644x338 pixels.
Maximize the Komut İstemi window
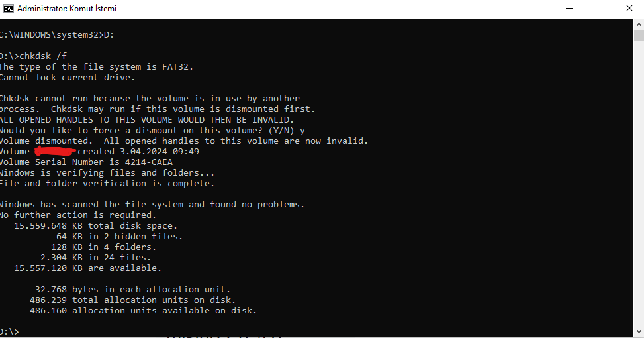(599, 8)
